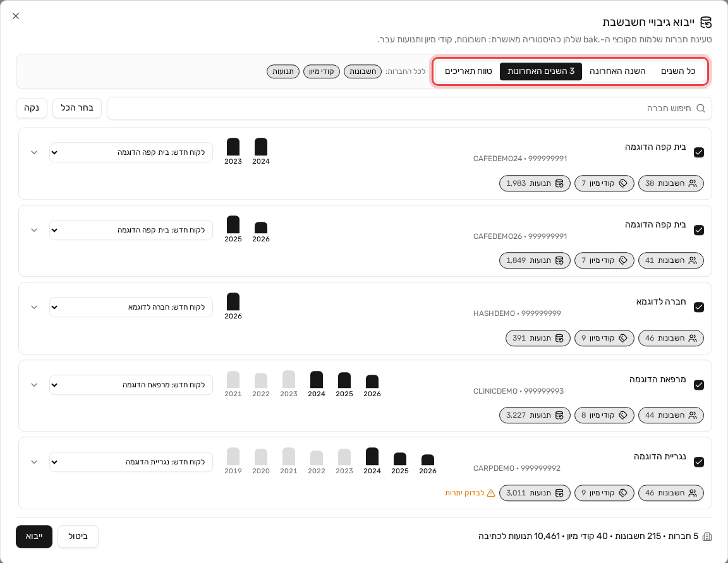
Task: Open the 'לקוח חדש: חברה לדוגמא' dropdown
Action: click(131, 307)
